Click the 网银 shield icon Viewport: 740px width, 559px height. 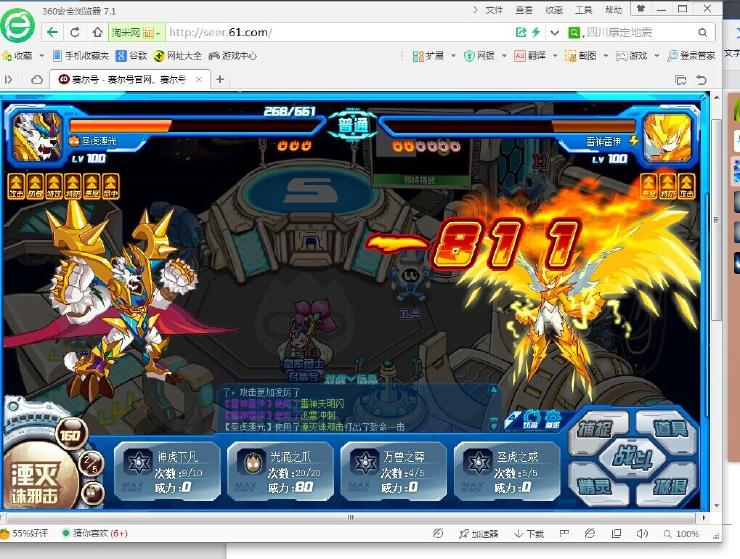tap(469, 56)
